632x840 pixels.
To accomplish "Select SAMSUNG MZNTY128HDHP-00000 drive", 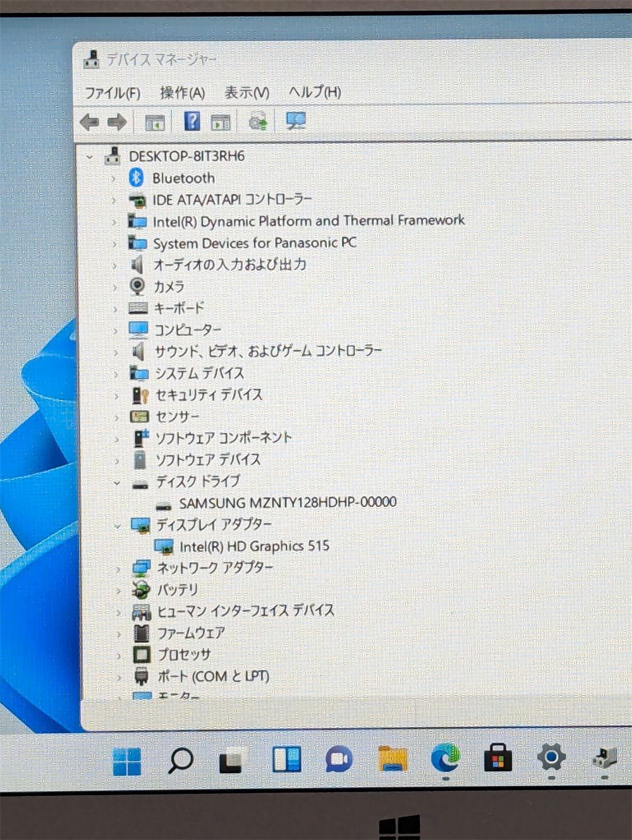I will coord(288,503).
